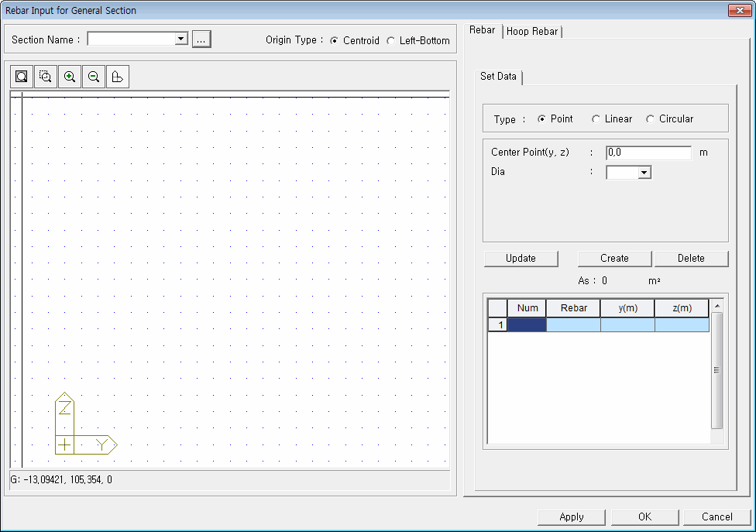Select the Zoom Window tool

[45, 76]
